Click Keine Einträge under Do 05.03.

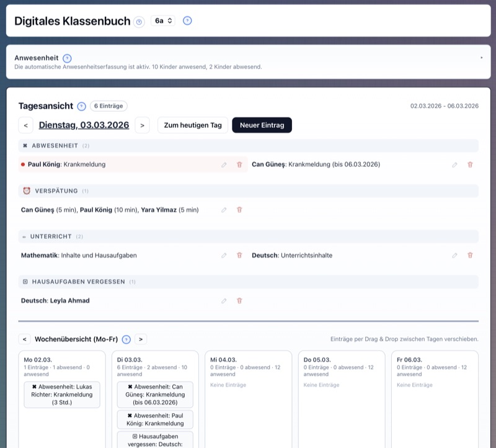point(321,385)
